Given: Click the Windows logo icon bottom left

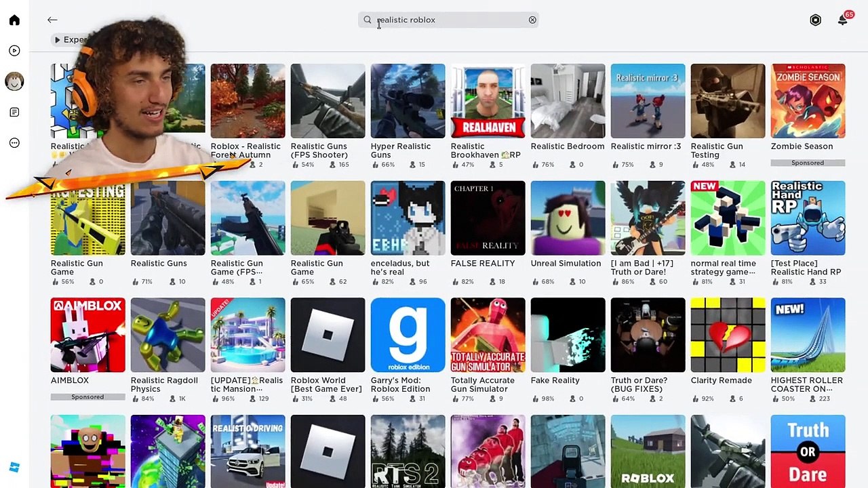Looking at the screenshot, I should (14, 467).
